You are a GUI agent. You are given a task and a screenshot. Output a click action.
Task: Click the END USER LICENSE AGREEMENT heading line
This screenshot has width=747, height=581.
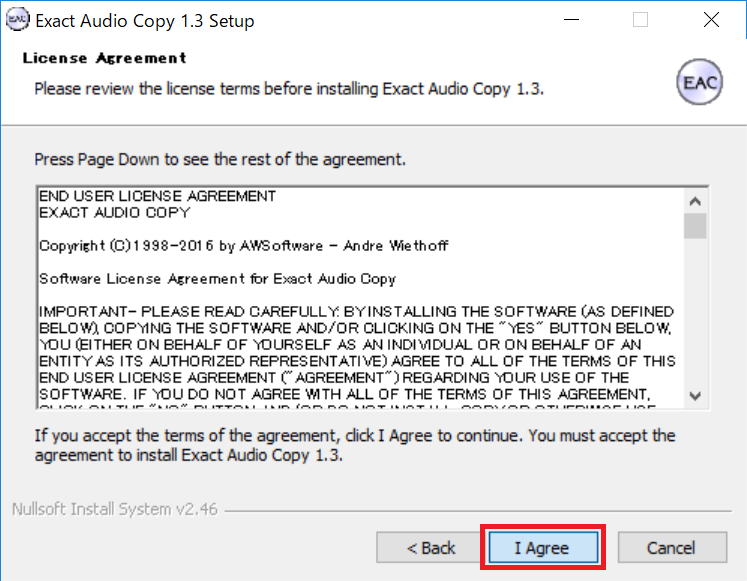tap(157, 196)
